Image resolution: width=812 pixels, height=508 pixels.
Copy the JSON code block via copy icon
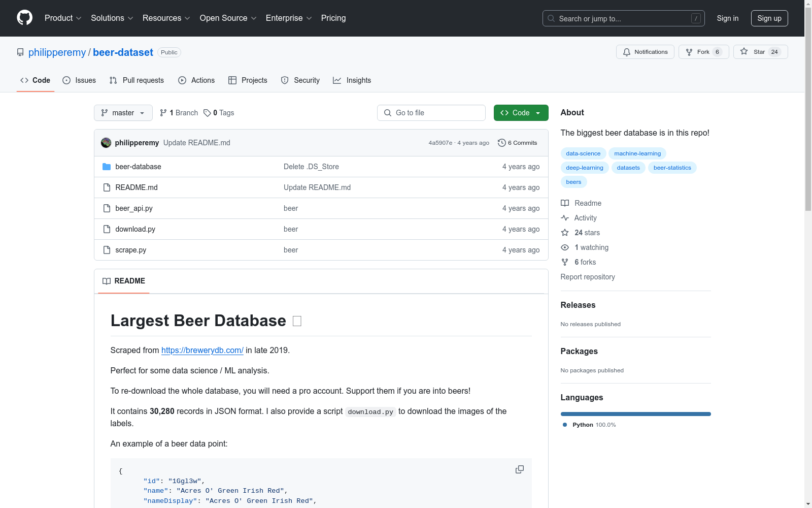pos(520,469)
